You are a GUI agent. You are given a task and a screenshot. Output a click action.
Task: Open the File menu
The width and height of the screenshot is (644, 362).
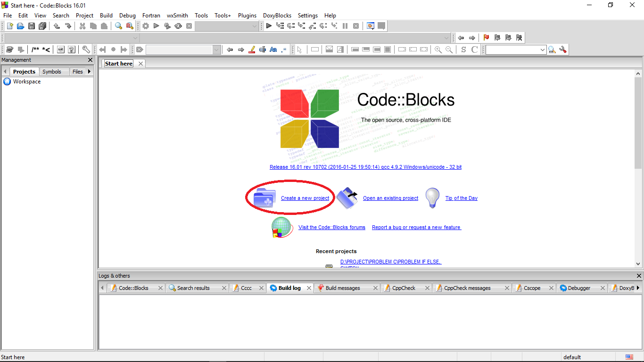tap(8, 16)
